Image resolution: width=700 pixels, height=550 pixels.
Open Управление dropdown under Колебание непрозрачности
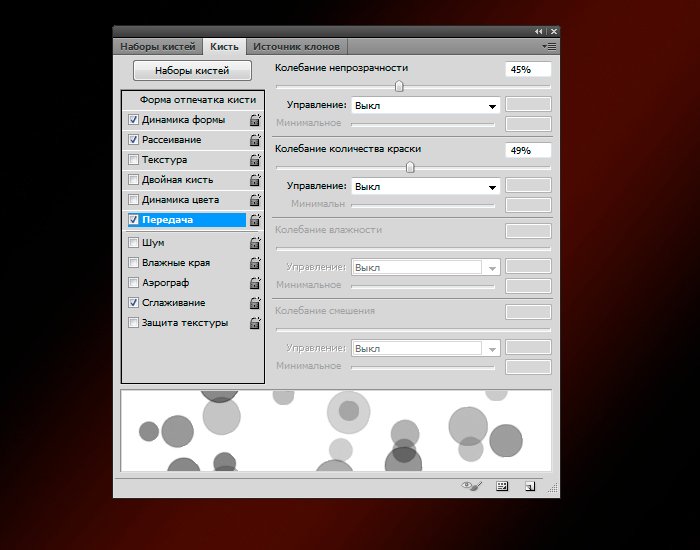pos(426,105)
